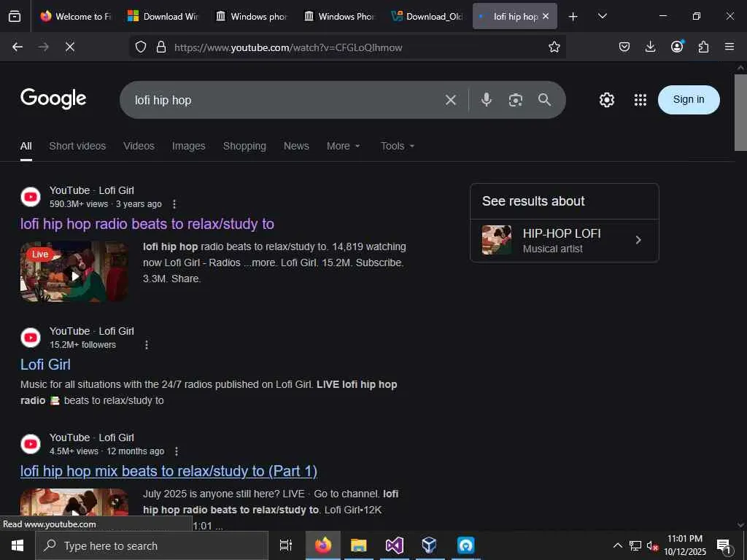
Task: Go back to previous page
Action: click(18, 47)
